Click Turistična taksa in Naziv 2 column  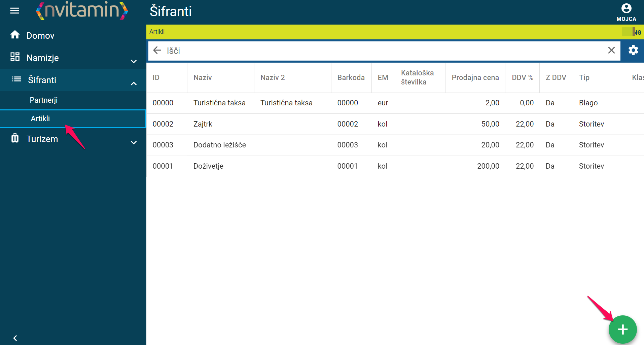coord(286,103)
